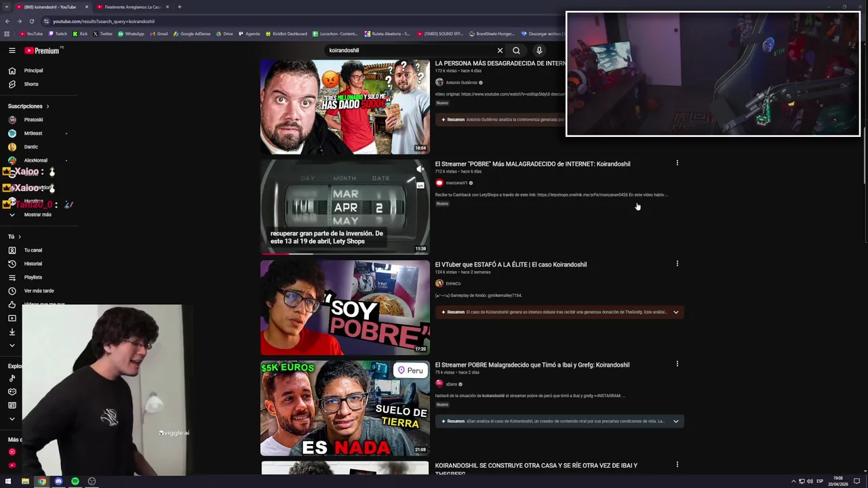Focus the koirandoshil search field
The width and height of the screenshot is (868, 488).
[410, 50]
